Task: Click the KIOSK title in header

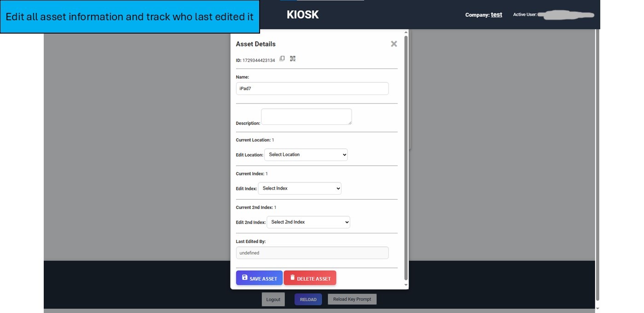Action: (x=302, y=15)
